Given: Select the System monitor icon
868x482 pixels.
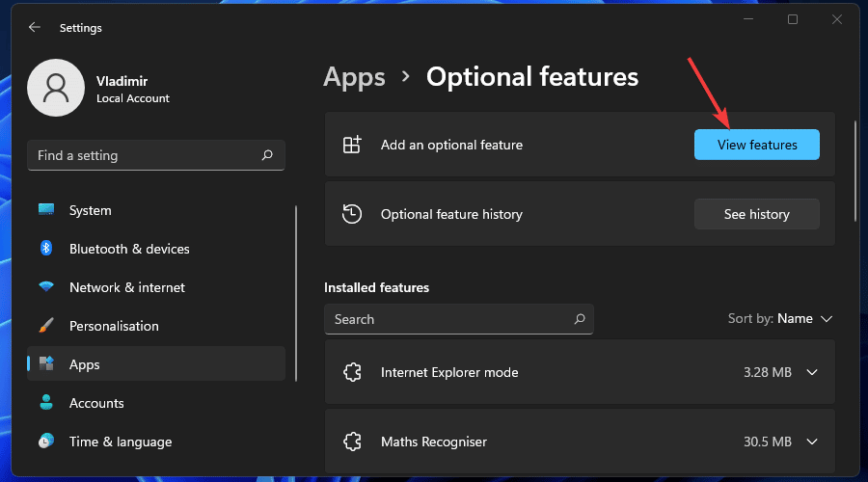Looking at the screenshot, I should click(x=46, y=210).
